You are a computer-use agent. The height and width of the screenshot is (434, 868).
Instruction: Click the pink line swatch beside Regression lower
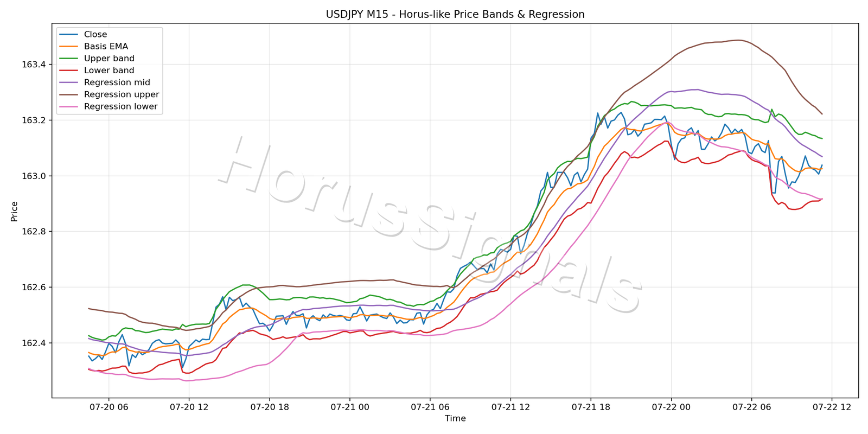[x=69, y=107]
